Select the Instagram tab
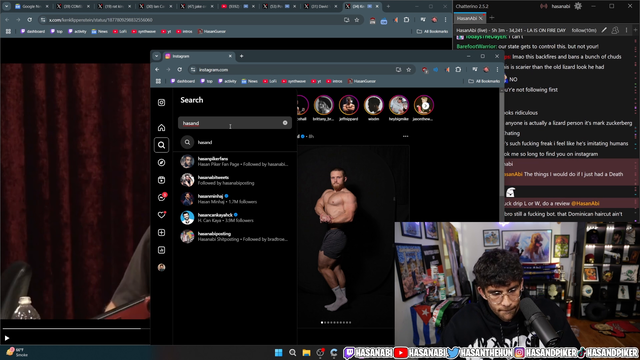 click(199, 56)
